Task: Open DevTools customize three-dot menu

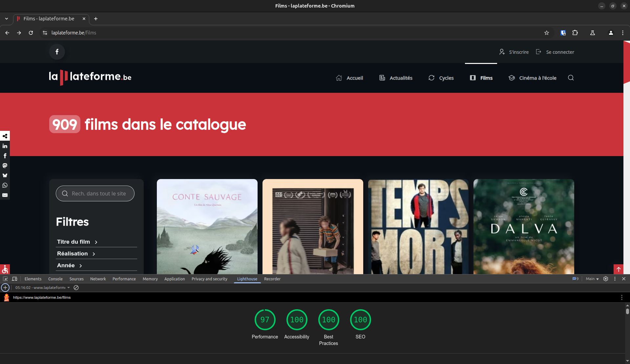Action: click(x=615, y=279)
